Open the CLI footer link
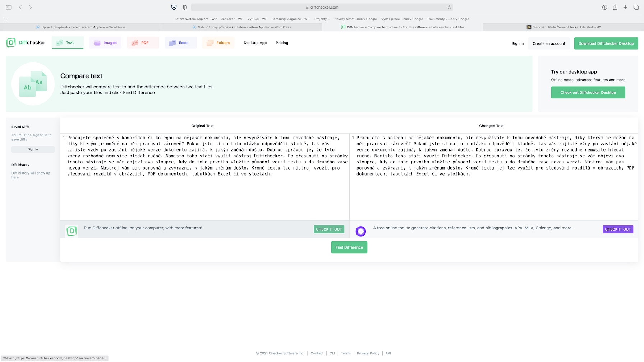Viewport: 644px width, 362px height. pyautogui.click(x=332, y=353)
